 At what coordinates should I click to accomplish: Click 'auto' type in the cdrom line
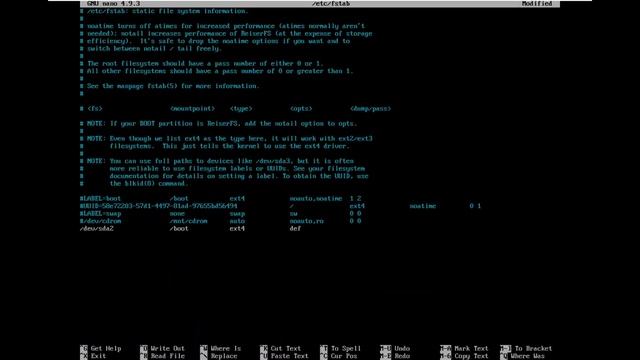(237, 221)
